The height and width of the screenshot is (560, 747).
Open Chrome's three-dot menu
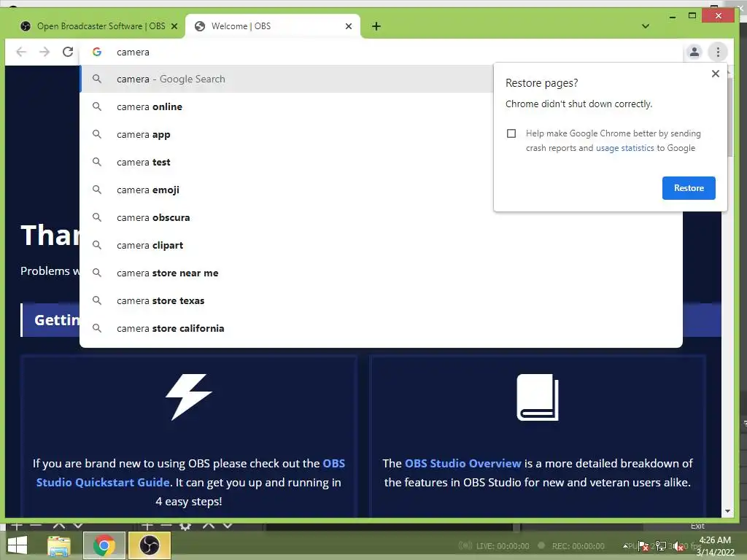(x=718, y=52)
